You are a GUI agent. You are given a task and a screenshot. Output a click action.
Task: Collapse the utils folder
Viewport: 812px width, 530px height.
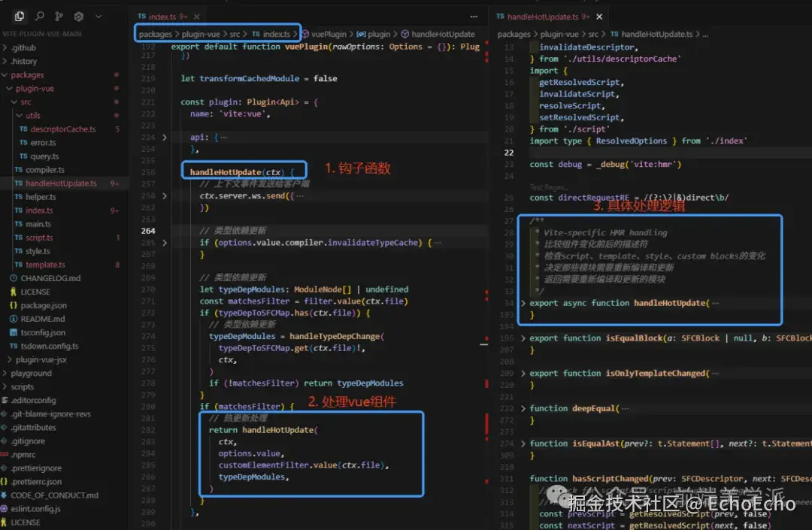[32, 116]
